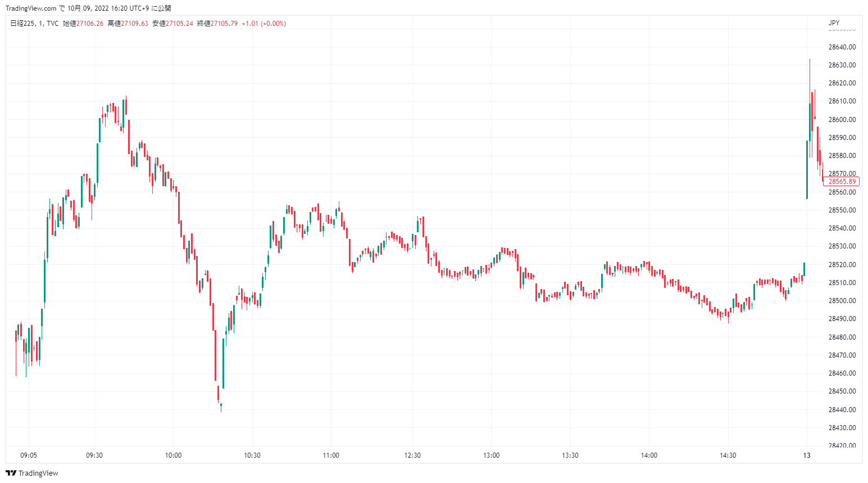Select the 高値 high value 27109.63

pos(135,24)
